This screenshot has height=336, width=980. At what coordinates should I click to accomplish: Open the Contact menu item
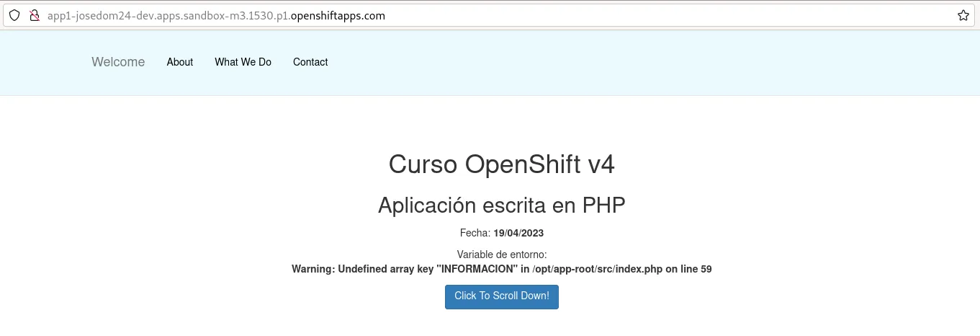tap(310, 62)
